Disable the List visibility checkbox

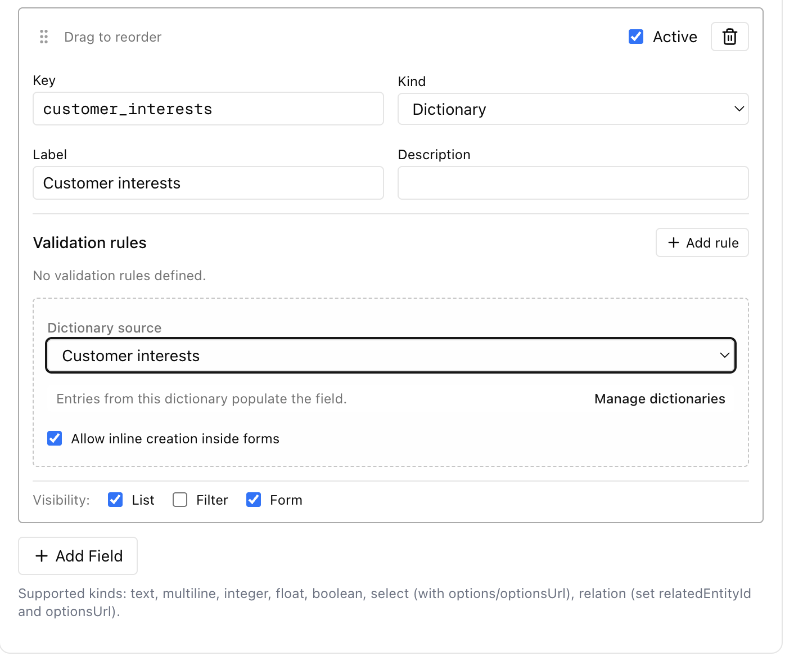(115, 500)
